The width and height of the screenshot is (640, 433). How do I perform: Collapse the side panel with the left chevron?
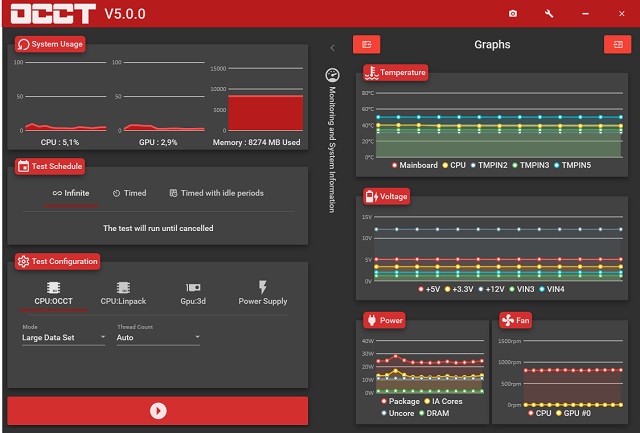coord(332,48)
